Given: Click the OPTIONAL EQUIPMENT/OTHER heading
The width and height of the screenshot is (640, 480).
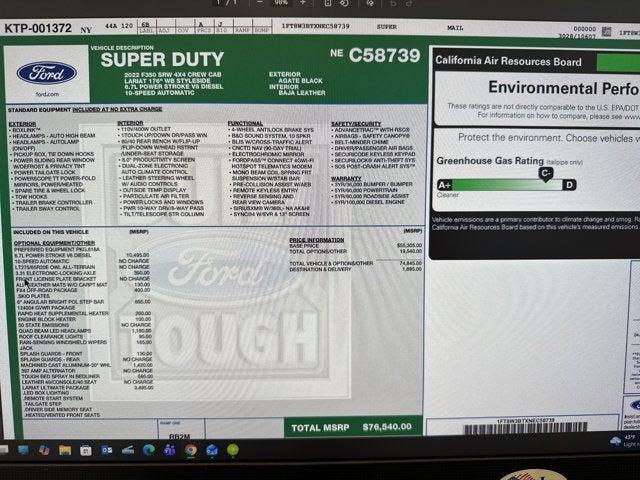Looking at the screenshot, I should point(54,243).
